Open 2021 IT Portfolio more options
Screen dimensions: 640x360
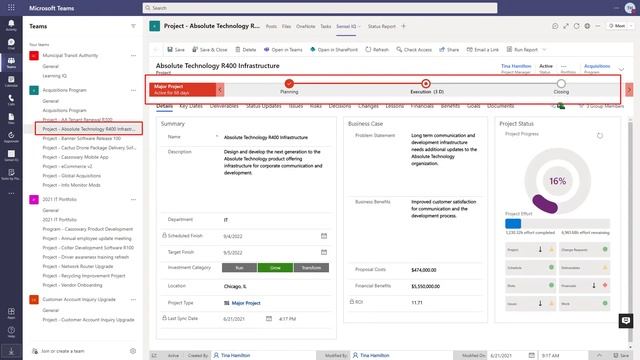click(133, 200)
